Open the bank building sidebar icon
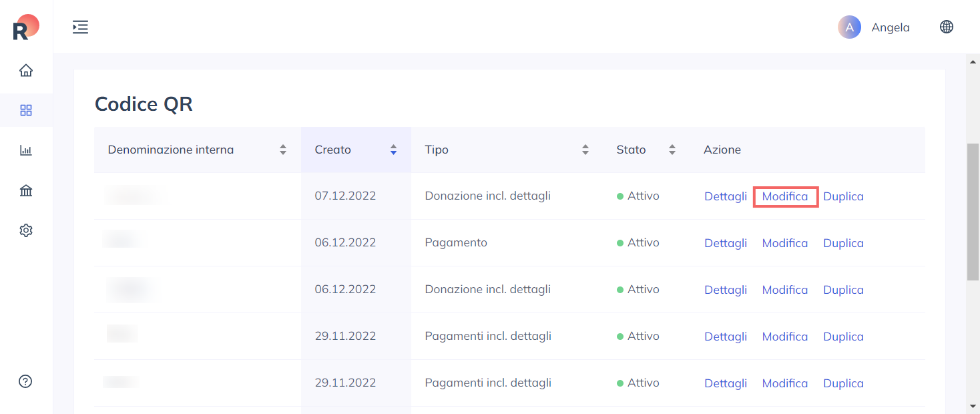980x414 pixels. point(26,191)
